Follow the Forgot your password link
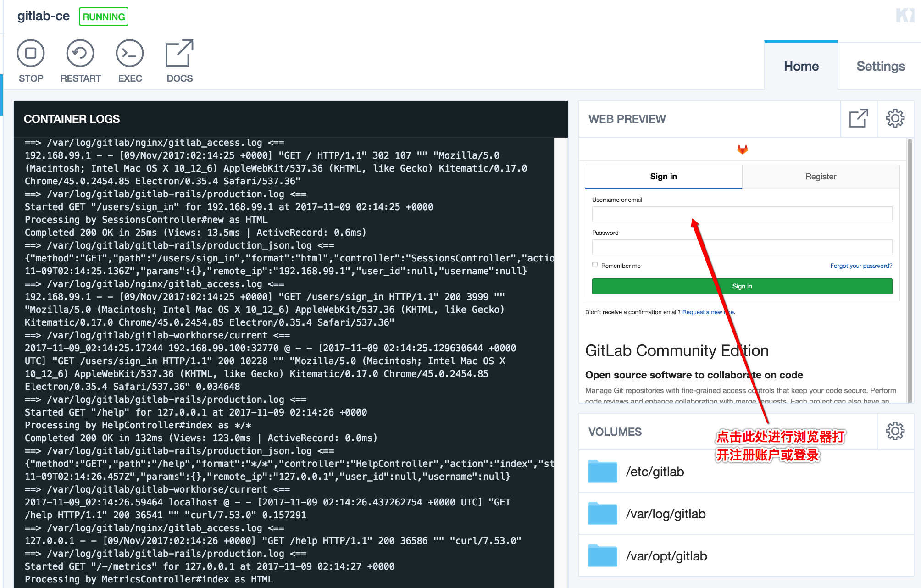This screenshot has height=588, width=921. coord(861,266)
